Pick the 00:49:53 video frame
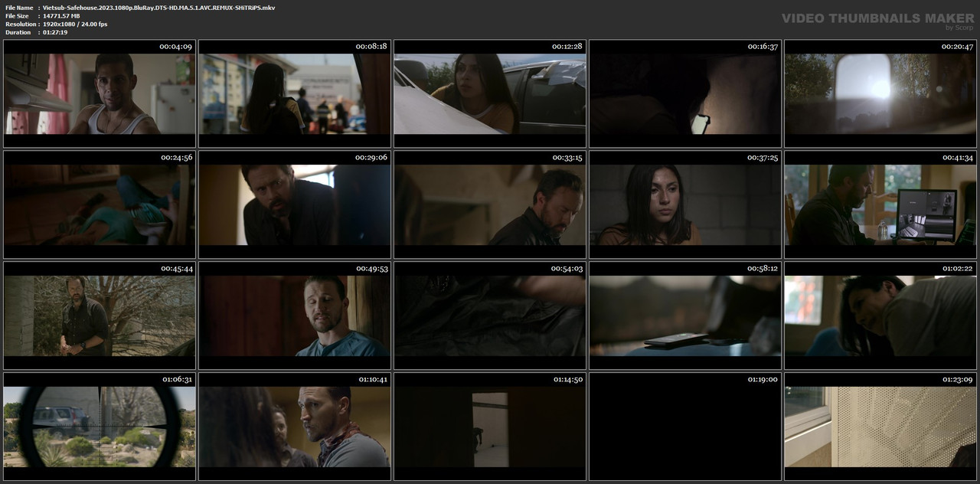 [295, 316]
